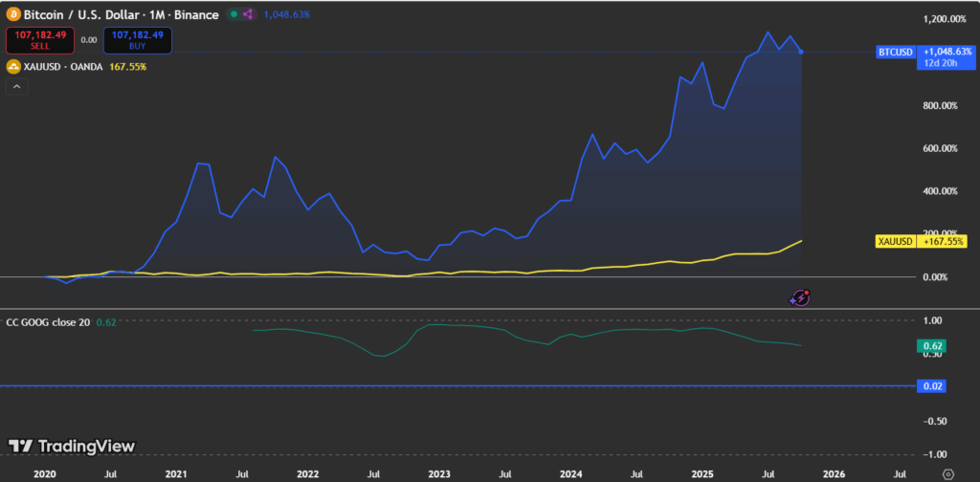
Task: Open the purple lightning event icon
Action: point(799,297)
